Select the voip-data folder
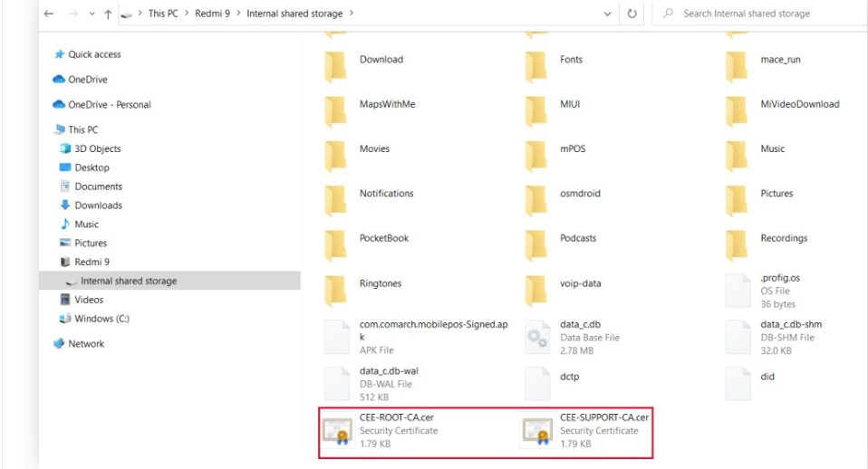The image size is (868, 469). [x=563, y=290]
